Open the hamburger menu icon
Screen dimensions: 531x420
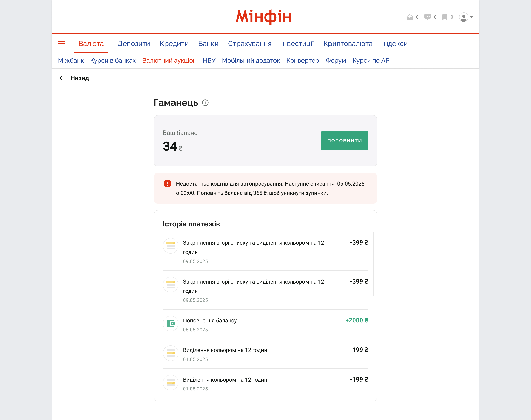[x=61, y=44]
